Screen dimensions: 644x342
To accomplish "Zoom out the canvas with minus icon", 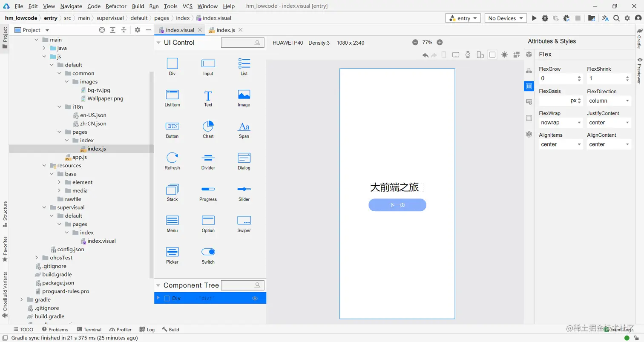I will [x=415, y=42].
